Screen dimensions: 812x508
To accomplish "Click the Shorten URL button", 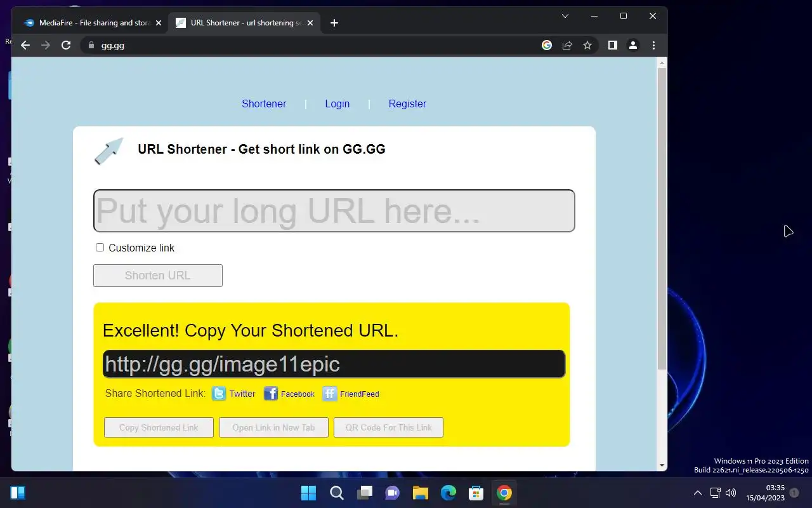I will click(x=158, y=276).
